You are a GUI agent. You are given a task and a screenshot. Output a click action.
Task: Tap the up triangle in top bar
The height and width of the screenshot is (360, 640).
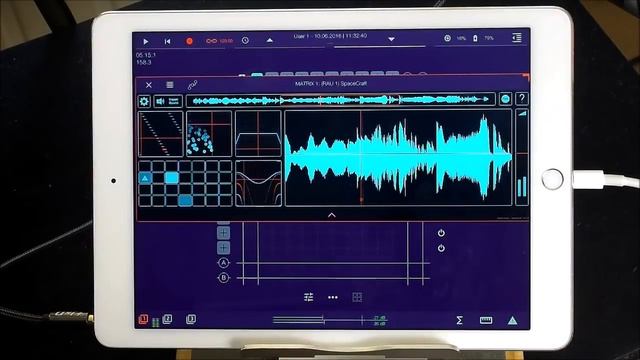[x=269, y=40]
